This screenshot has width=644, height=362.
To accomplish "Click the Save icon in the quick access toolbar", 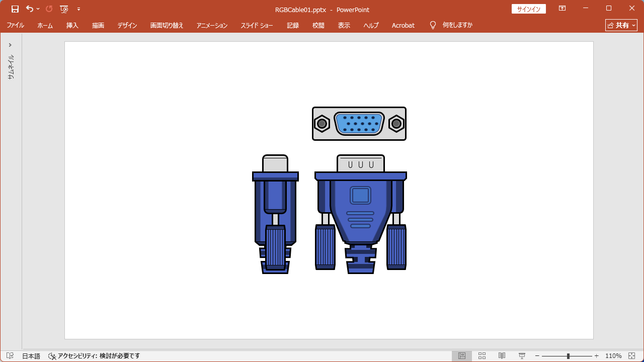I will (x=15, y=9).
